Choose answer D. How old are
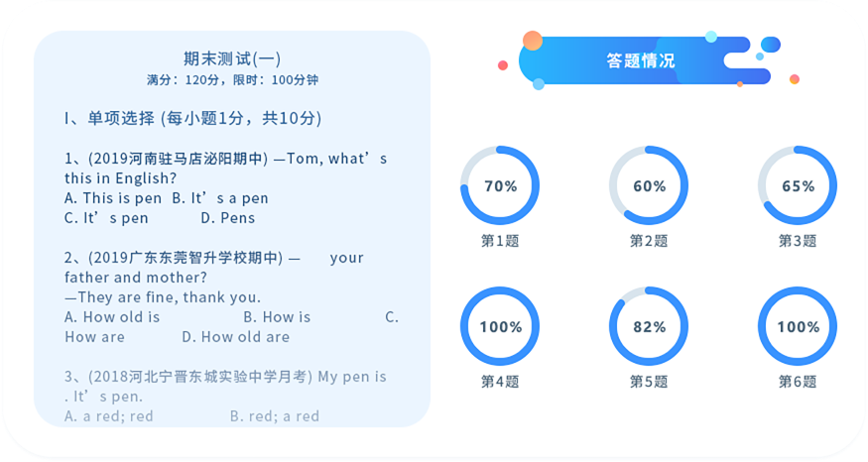This screenshot has height=462, width=868. click(236, 337)
